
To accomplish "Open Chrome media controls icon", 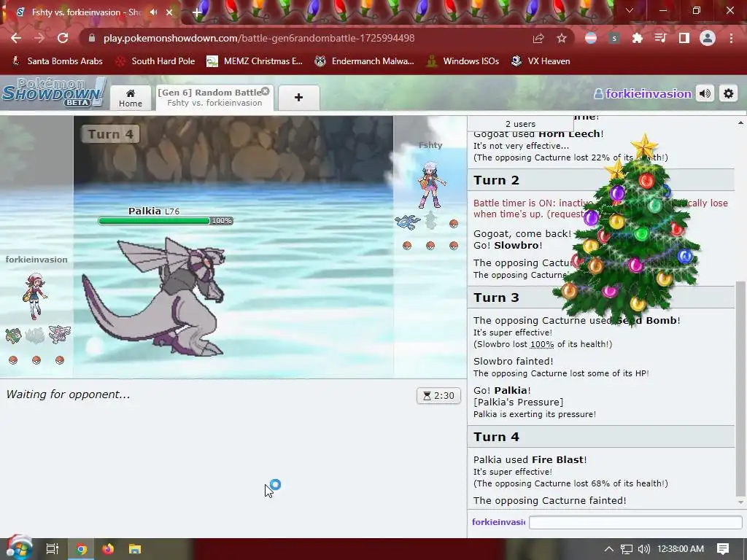I will pos(661,38).
